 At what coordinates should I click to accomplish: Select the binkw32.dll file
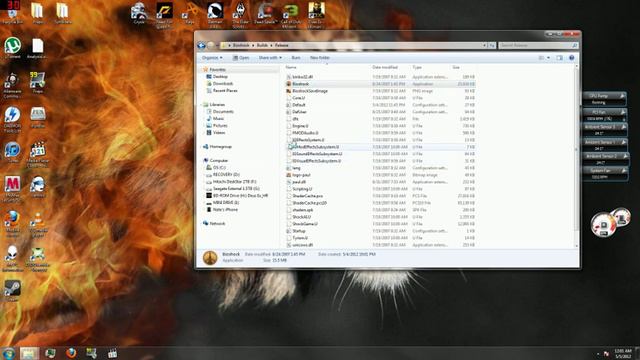tap(380, 77)
